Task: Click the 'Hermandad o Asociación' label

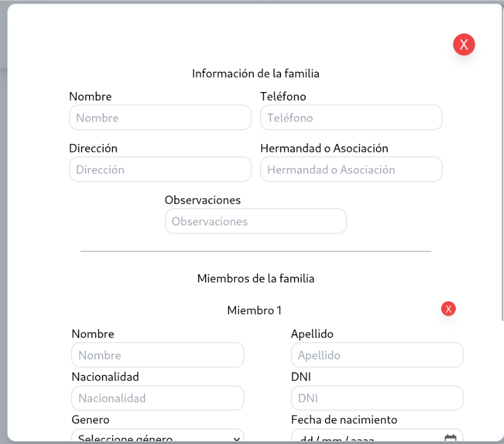Action: [x=324, y=148]
